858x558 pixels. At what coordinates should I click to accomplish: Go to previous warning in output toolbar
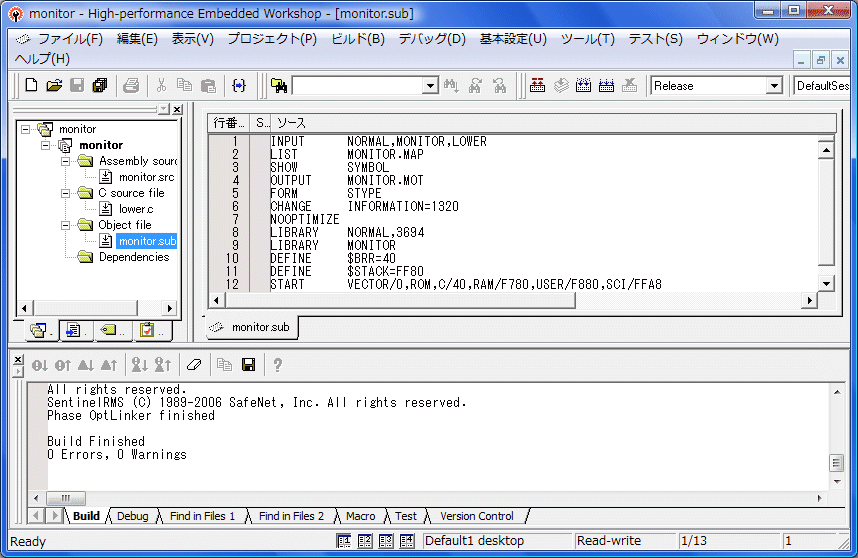pyautogui.click(x=109, y=365)
